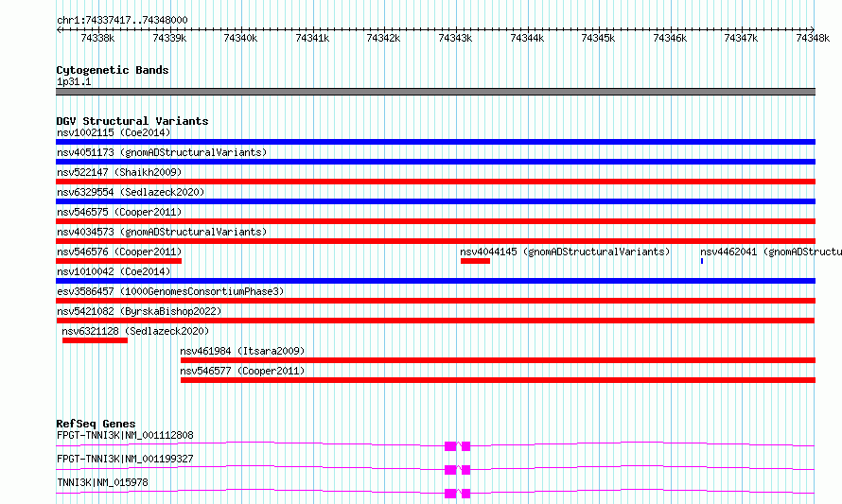Open the nsv522147 (Shaikh2009) label link
The width and height of the screenshot is (842, 504).
pyautogui.click(x=119, y=172)
